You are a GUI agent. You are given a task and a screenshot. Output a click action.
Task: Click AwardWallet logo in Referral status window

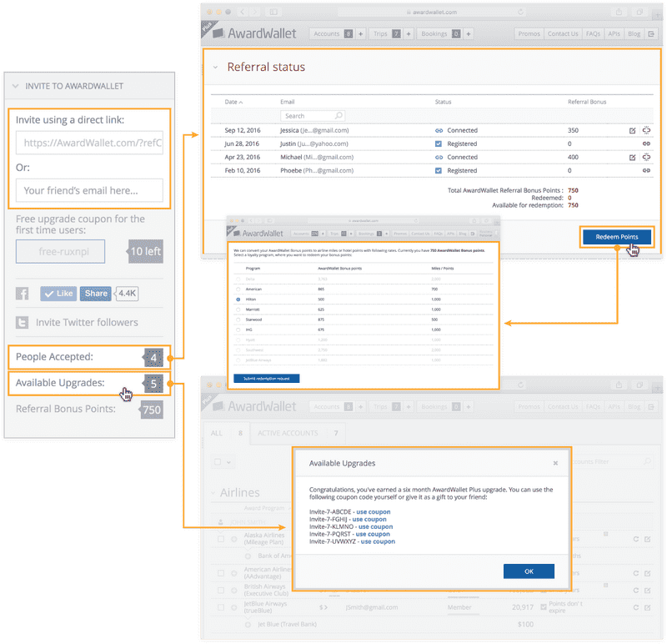[254, 33]
